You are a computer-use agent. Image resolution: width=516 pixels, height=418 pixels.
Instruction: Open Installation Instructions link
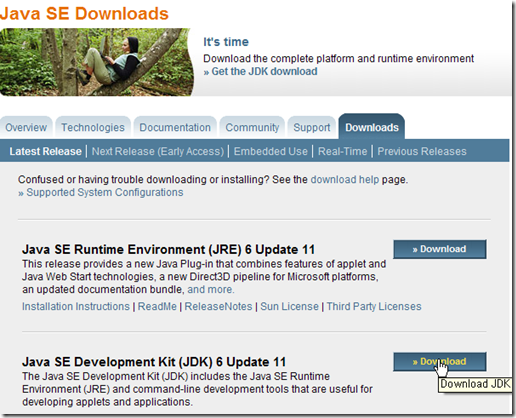coord(76,306)
